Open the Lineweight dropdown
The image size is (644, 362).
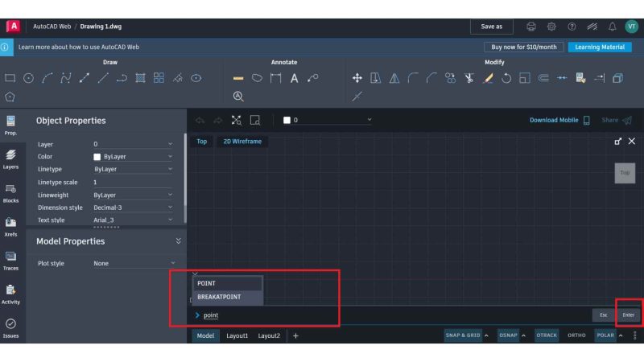coord(133,195)
